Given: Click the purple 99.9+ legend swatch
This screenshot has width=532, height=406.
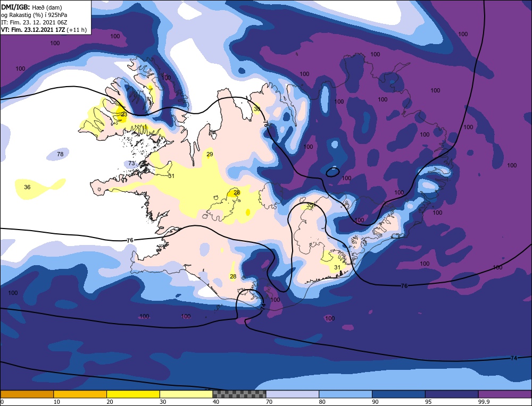Looking at the screenshot, I should (x=505, y=394).
